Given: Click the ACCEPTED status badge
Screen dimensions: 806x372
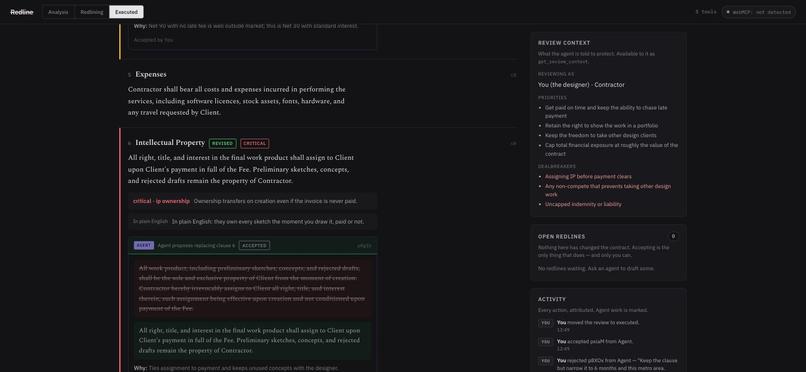Looking at the screenshot, I should coord(254,246).
